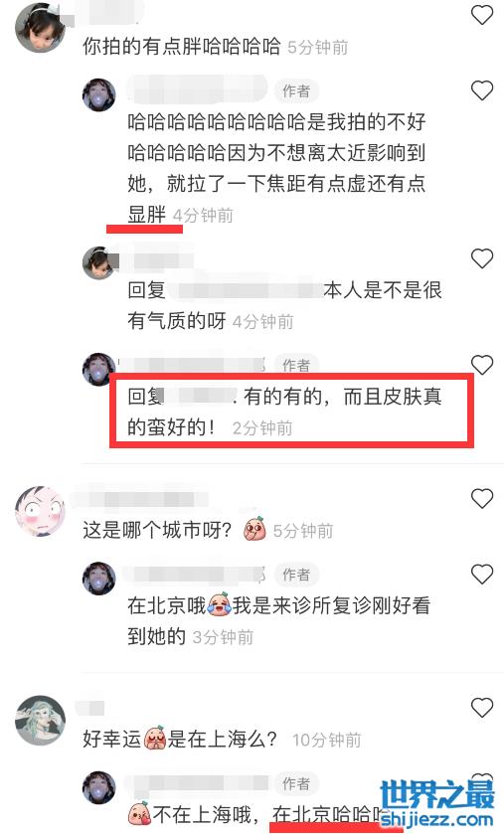This screenshot has width=504, height=834.
Task: Tap the comment '好幸运是在上海么?' to reply
Action: coord(180,740)
